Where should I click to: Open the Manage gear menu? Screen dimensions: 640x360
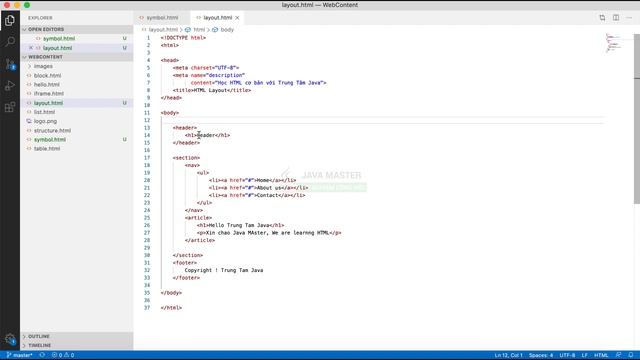10,339
